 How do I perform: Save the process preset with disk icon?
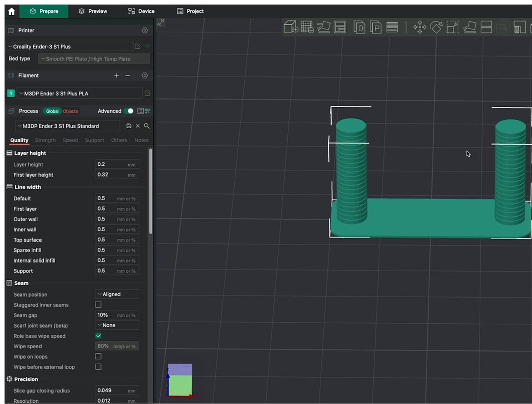coord(129,126)
